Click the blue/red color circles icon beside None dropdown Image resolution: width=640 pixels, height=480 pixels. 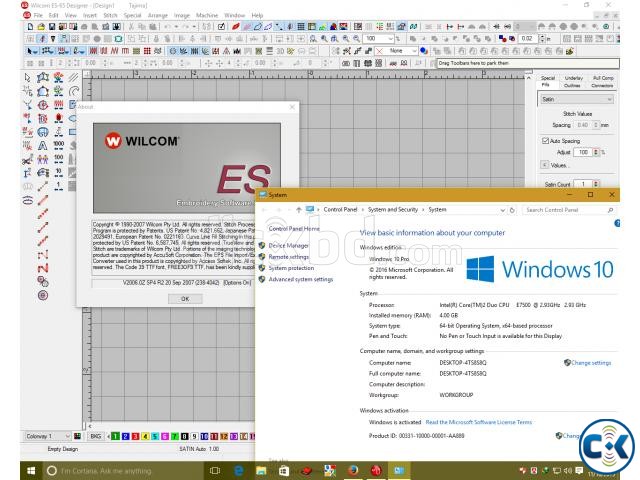point(424,51)
